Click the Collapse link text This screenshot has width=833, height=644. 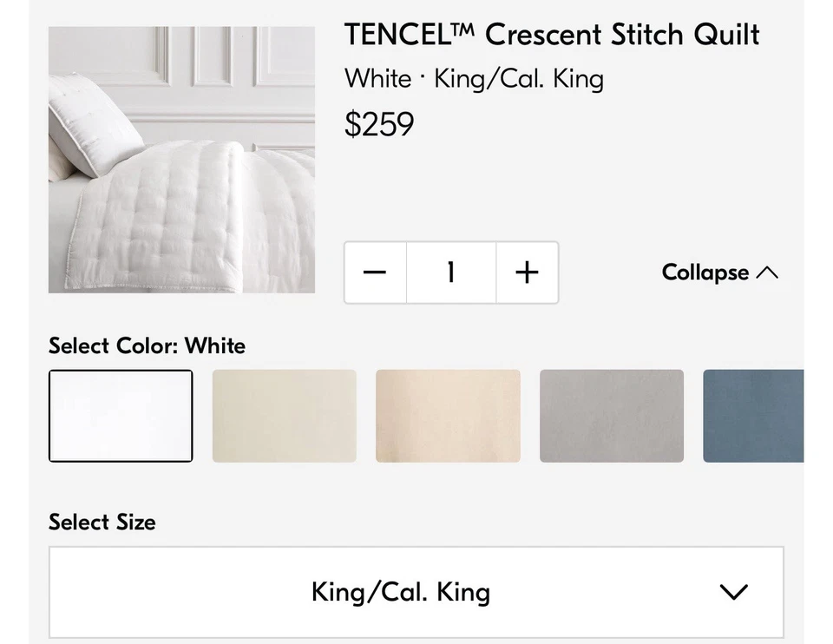click(705, 273)
